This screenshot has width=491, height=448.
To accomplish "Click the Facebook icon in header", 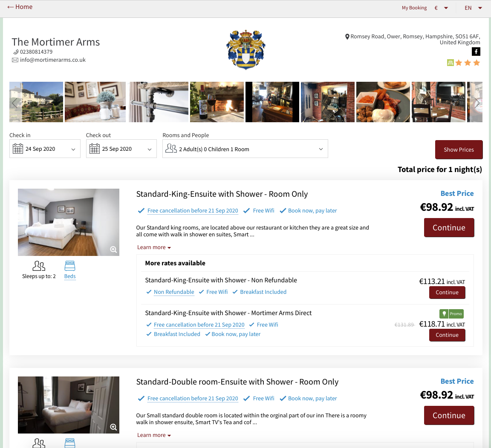I will coord(476,52).
